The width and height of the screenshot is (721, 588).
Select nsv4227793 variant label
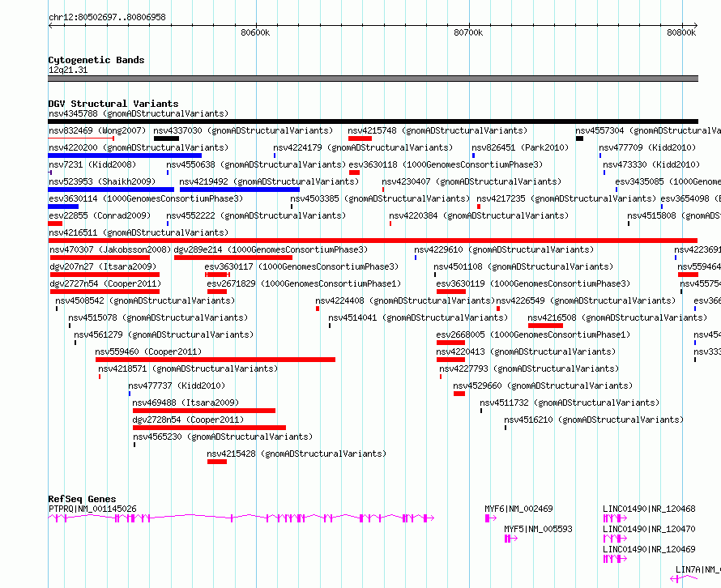pos(529,369)
